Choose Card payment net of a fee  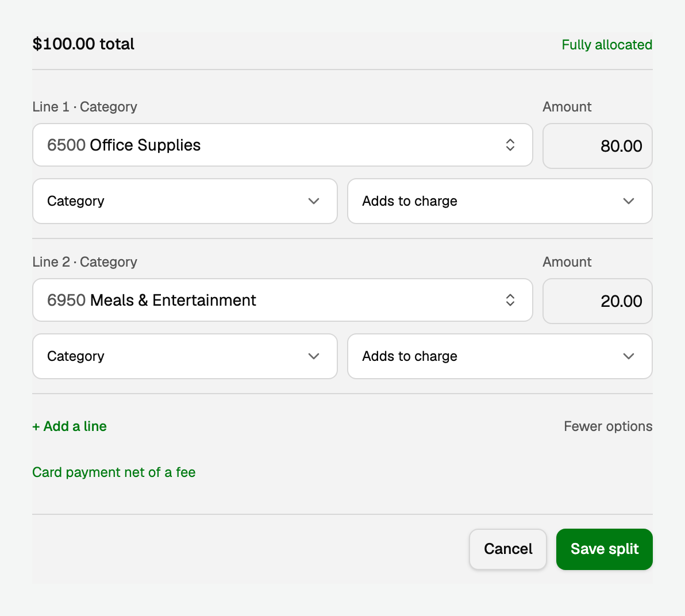[x=114, y=472]
